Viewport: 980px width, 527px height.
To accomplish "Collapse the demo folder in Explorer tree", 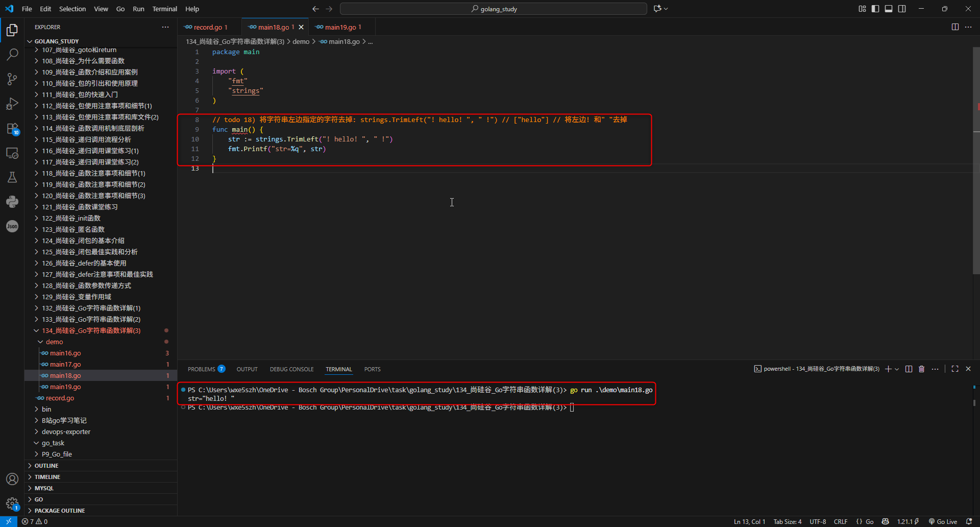I will click(x=101, y=342).
